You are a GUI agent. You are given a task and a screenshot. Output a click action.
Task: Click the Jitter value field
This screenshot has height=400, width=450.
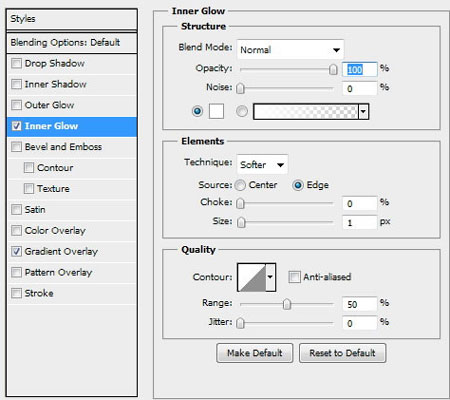point(360,323)
